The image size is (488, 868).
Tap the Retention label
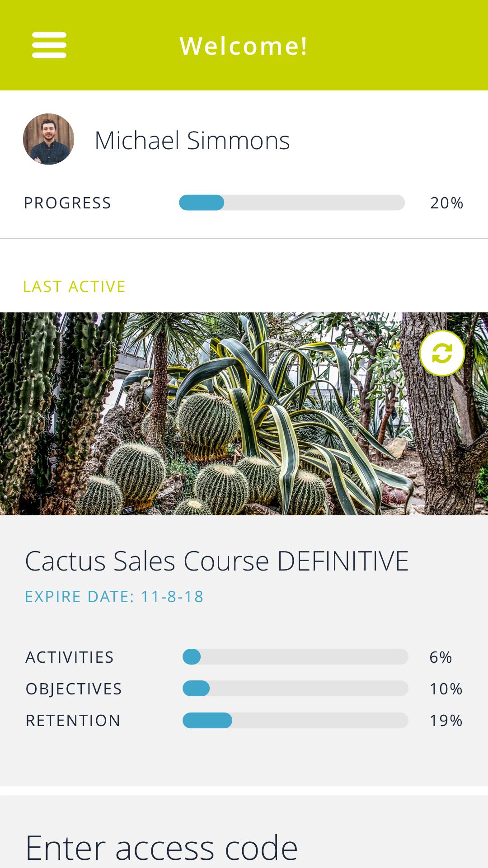coord(73,721)
